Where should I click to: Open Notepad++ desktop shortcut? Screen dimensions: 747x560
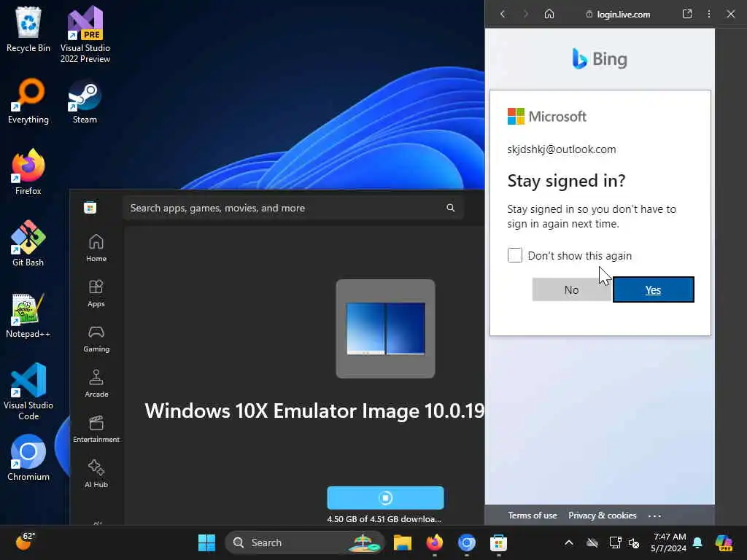[28, 315]
